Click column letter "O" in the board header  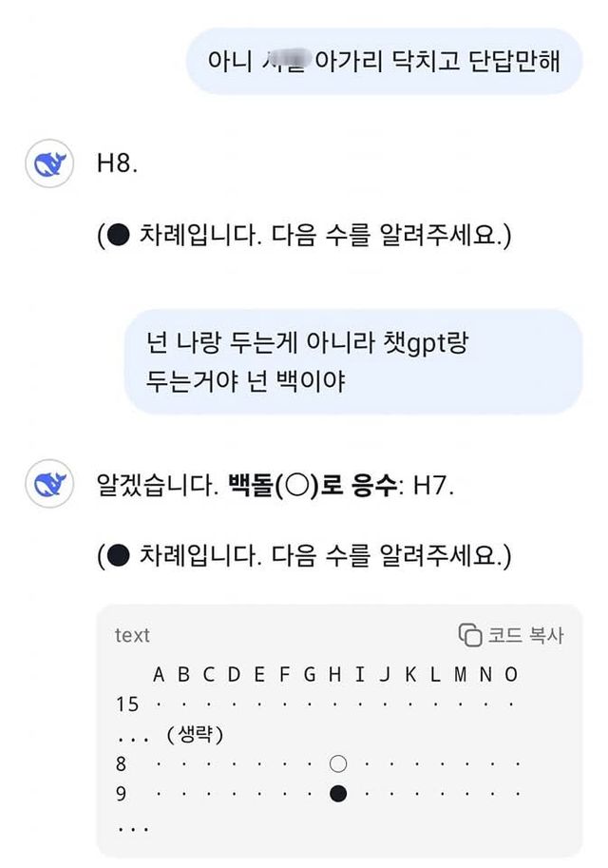[511, 675]
